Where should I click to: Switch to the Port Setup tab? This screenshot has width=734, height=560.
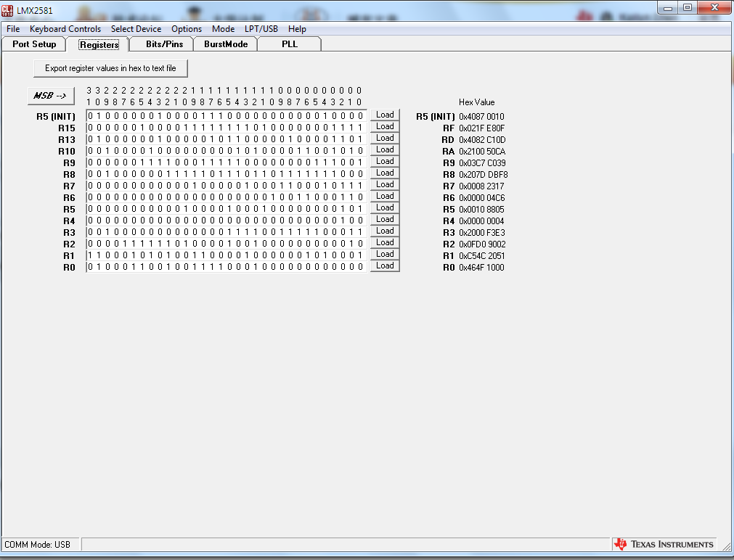pos(34,44)
